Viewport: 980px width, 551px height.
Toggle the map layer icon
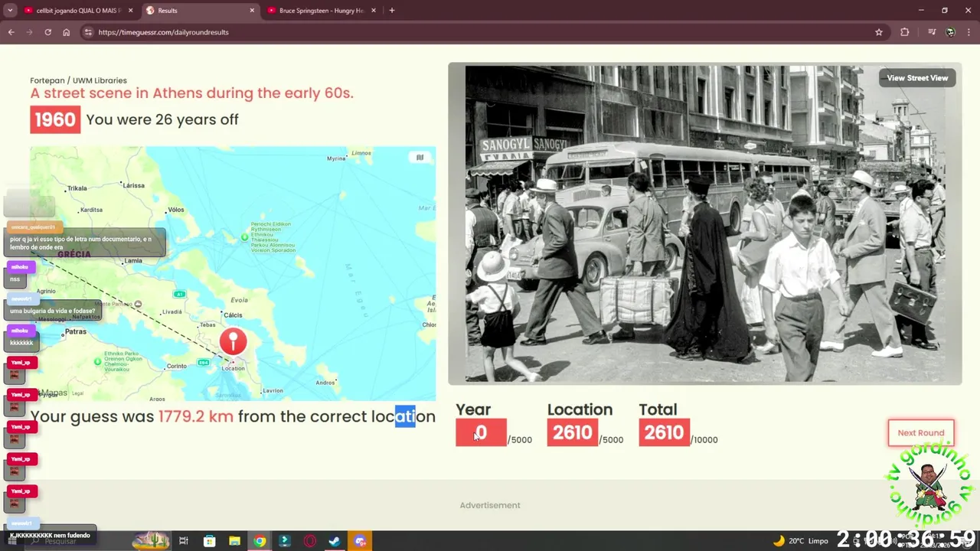click(x=420, y=158)
